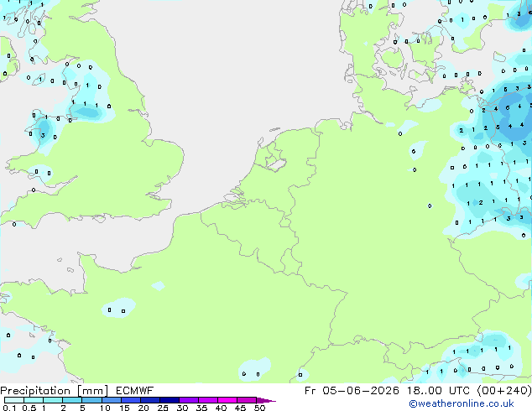Click the 0.1–0.5 mm legend swatch

[x=14, y=400]
